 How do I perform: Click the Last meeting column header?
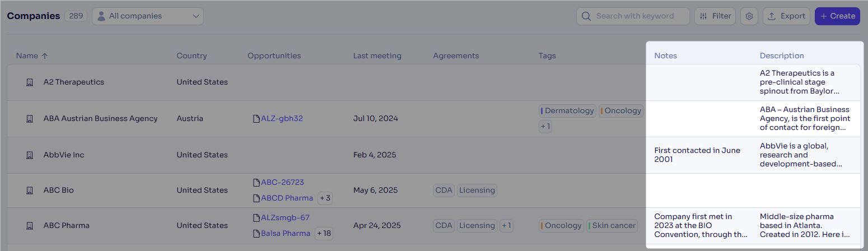pyautogui.click(x=377, y=56)
